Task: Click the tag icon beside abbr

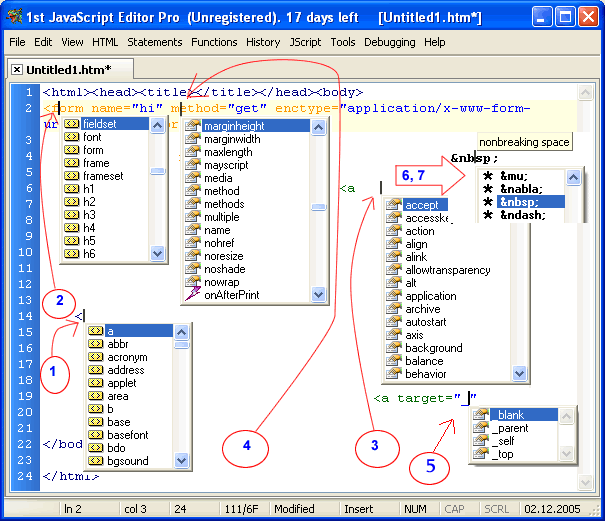Action: point(95,344)
